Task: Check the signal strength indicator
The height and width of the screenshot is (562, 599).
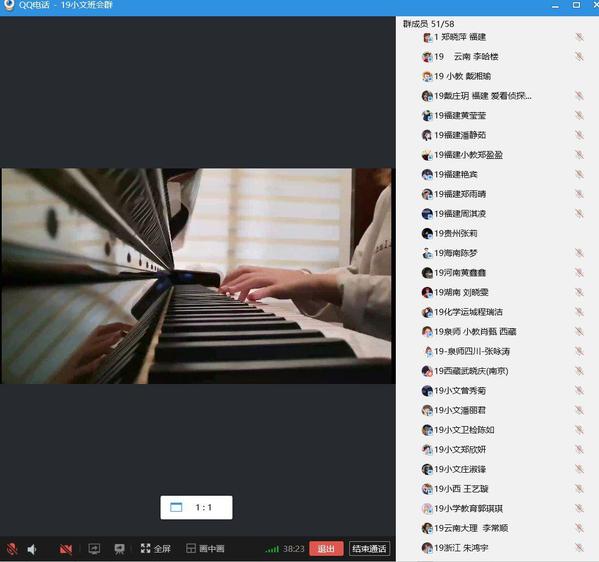Action: [272, 549]
